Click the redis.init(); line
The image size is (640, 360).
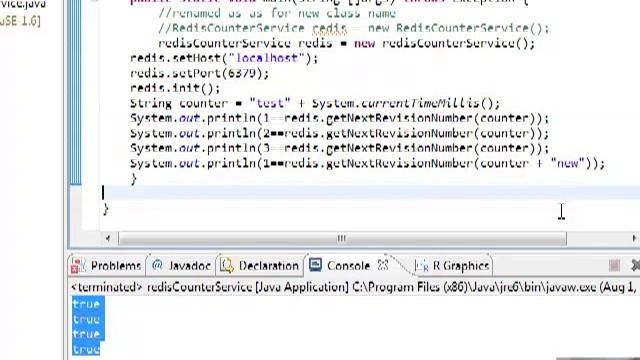point(175,88)
